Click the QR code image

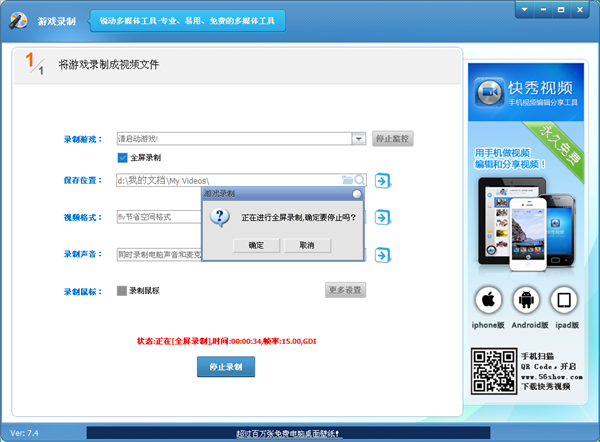(494, 371)
